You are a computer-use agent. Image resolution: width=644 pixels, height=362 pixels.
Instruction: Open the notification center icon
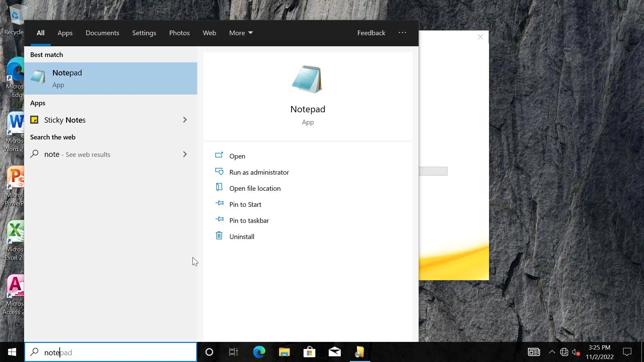(627, 352)
